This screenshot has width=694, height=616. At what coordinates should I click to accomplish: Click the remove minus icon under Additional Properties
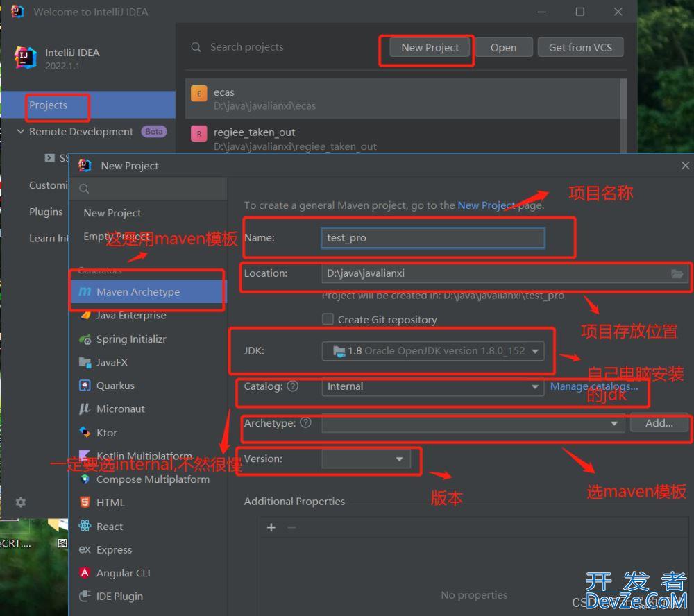291,527
